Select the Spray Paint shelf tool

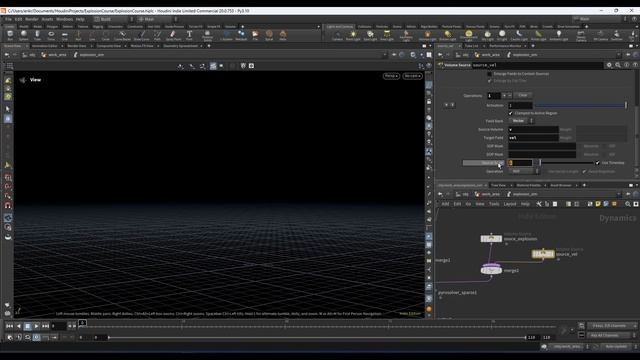[173, 36]
